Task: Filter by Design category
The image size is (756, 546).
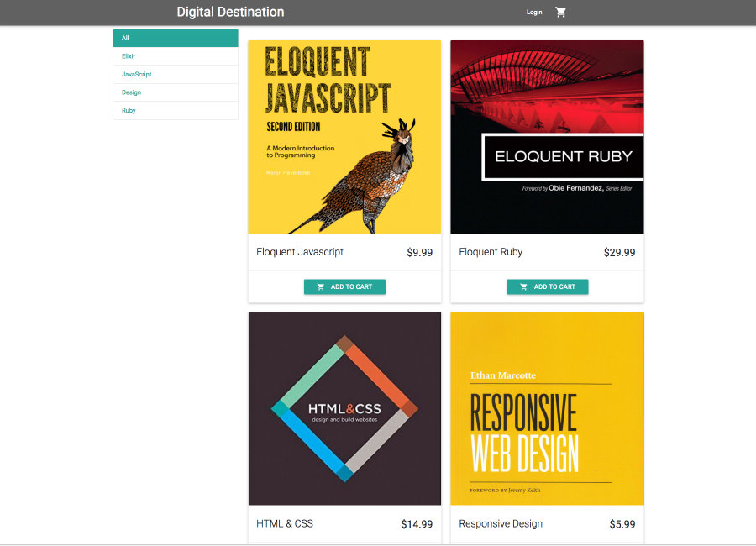Action: coord(176,92)
